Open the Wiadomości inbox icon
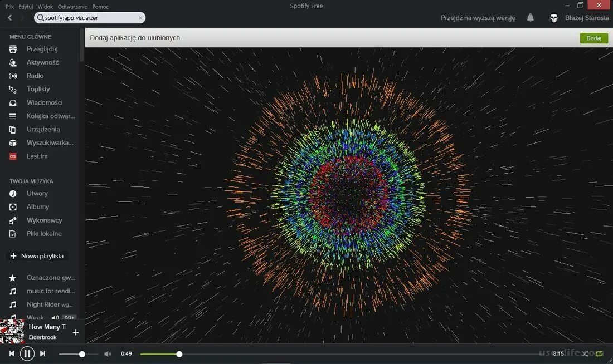 coord(13,103)
